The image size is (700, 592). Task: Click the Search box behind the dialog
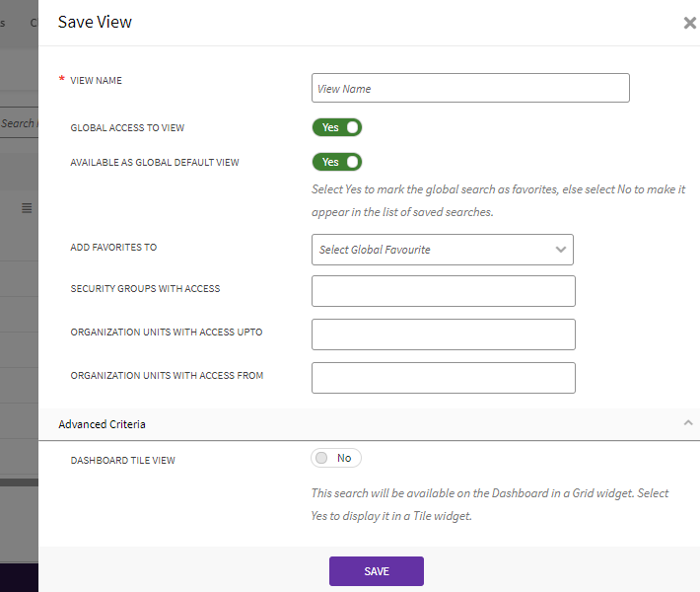coord(19,123)
